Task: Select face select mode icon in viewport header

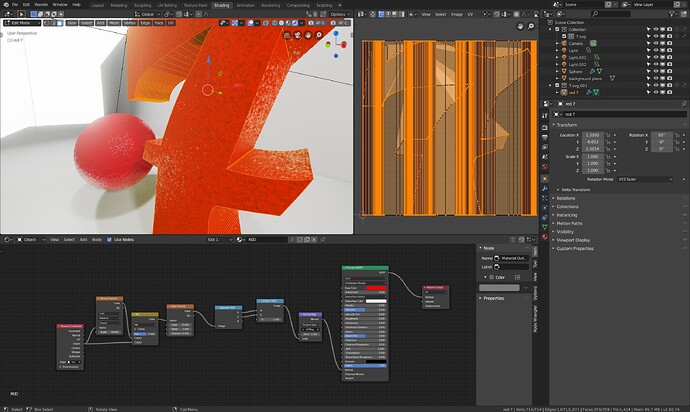Action: coord(59,23)
